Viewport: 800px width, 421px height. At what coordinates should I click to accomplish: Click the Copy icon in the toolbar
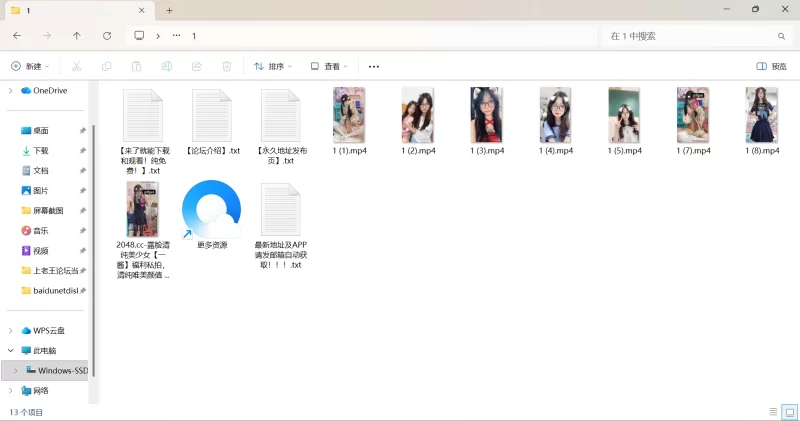[x=106, y=66]
